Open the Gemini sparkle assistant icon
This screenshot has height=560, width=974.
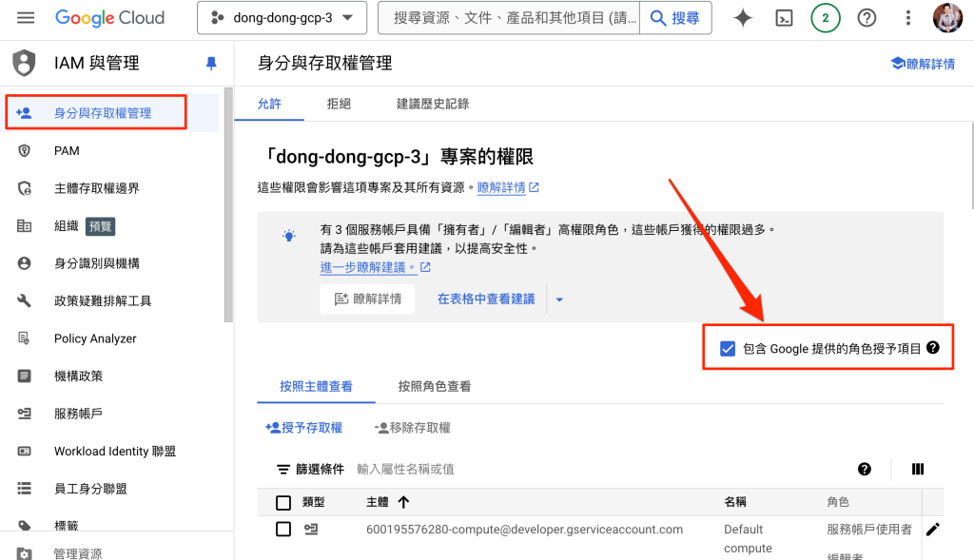[x=743, y=18]
